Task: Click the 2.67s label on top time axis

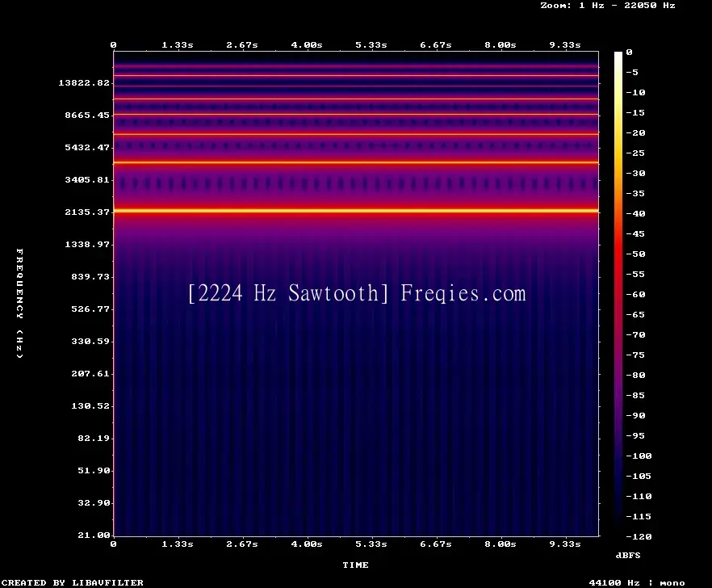Action: tap(242, 45)
